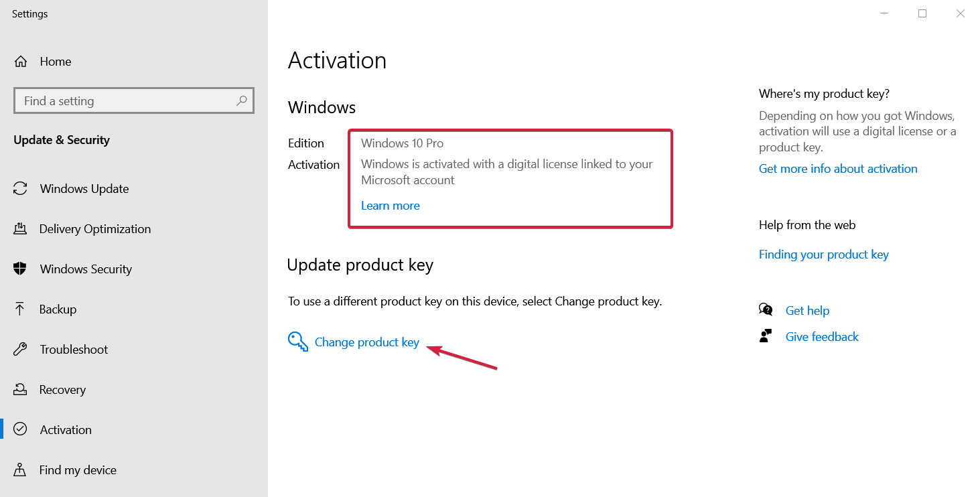
Task: Maximize the Settings window
Action: [x=922, y=13]
